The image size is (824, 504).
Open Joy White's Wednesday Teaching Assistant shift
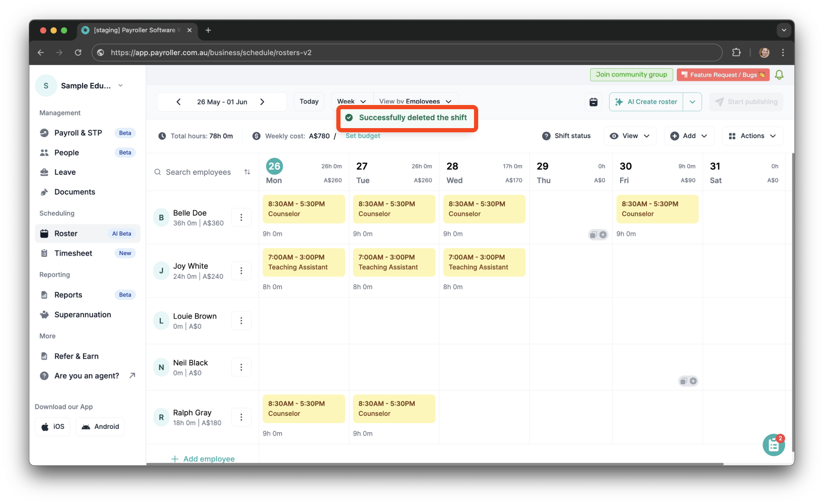click(x=484, y=262)
